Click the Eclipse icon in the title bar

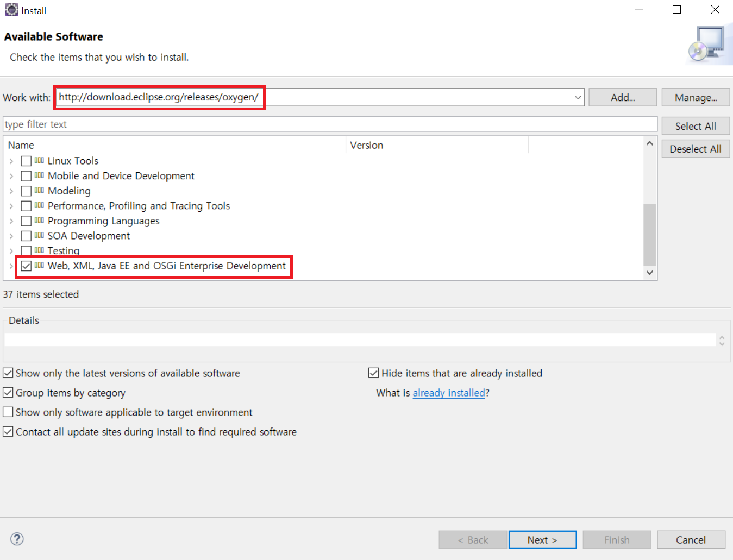pos(11,10)
